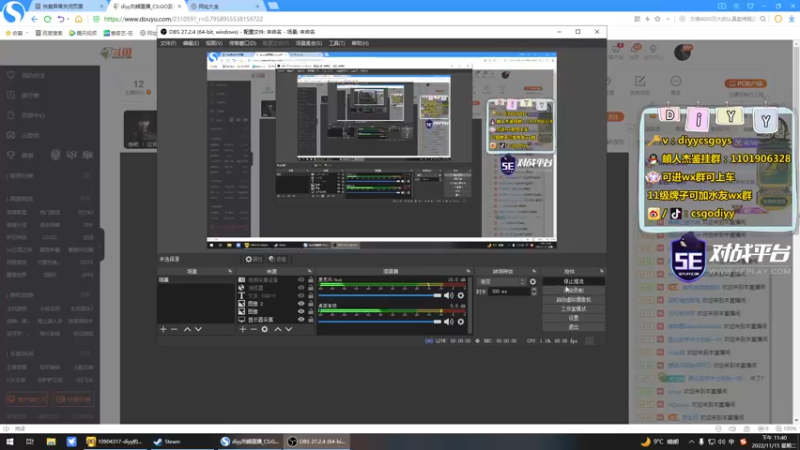This screenshot has width=800, height=450.
Task: Toggle visibility of text GDI+ source
Action: pos(301,295)
